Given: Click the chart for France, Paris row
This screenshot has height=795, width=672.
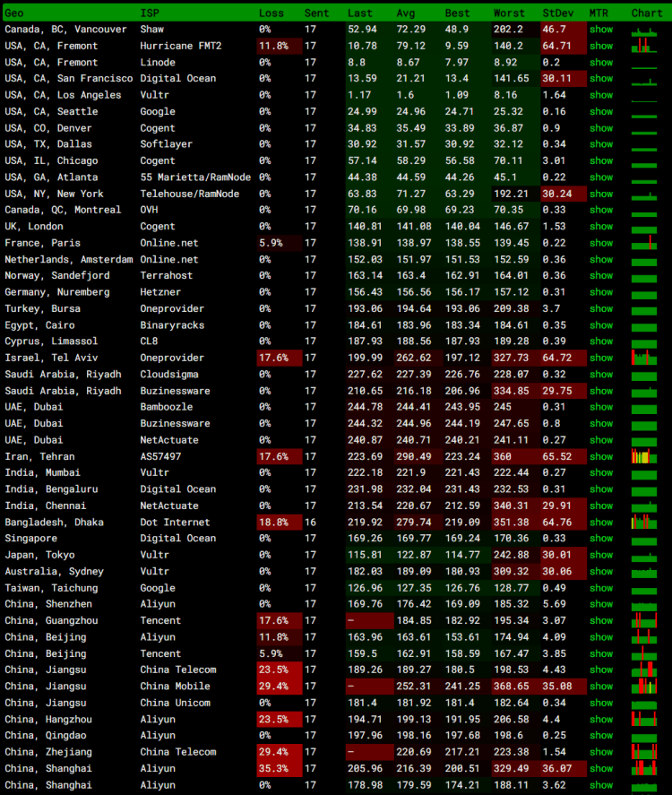Looking at the screenshot, I should pyautogui.click(x=646, y=243).
